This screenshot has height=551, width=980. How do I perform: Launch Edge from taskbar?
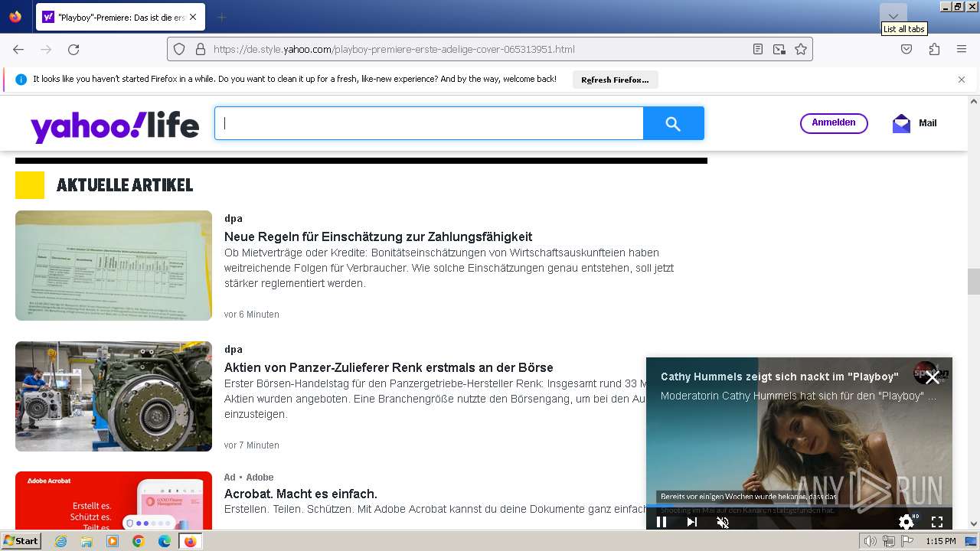(165, 541)
